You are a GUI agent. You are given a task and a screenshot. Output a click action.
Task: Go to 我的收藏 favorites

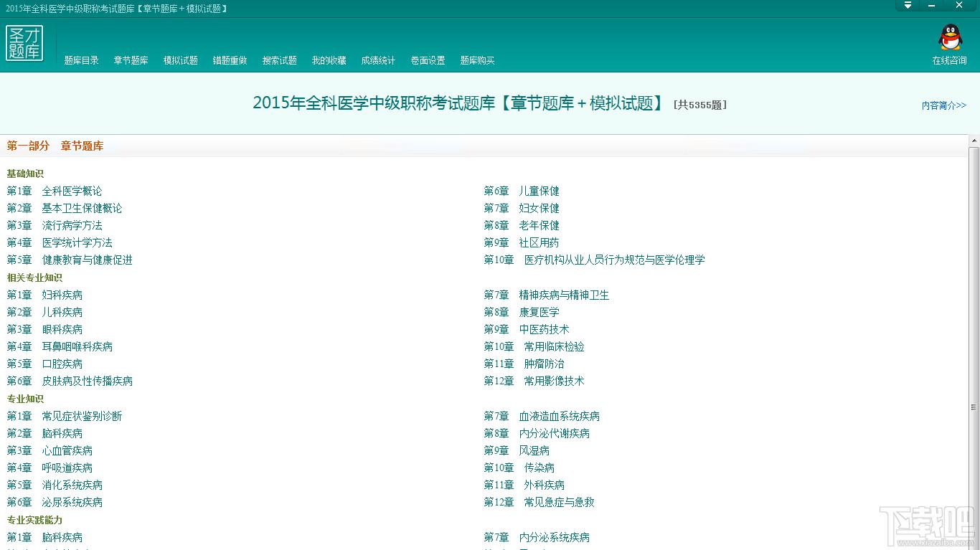click(x=329, y=61)
